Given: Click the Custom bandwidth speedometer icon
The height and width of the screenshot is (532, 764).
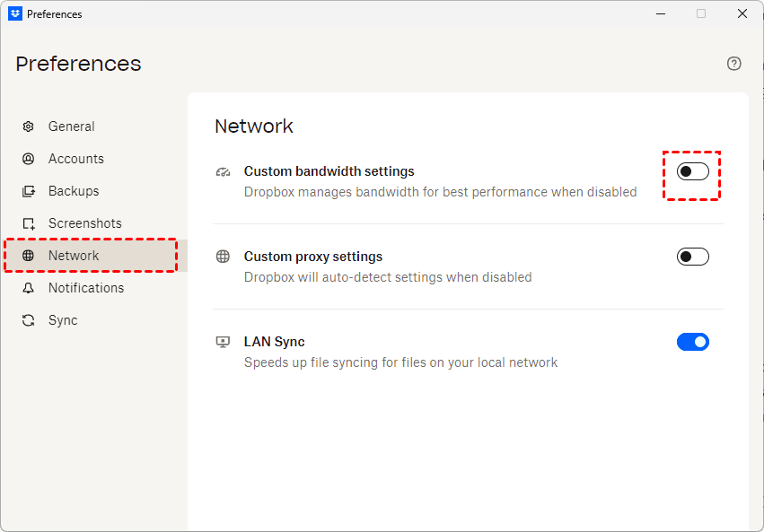Looking at the screenshot, I should click(224, 171).
